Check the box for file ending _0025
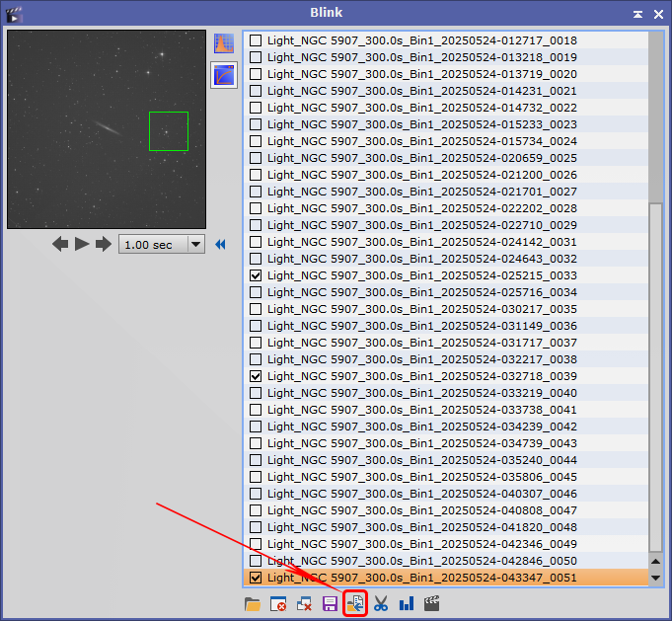Screen dimensions: 672x621 pyautogui.click(x=256, y=158)
